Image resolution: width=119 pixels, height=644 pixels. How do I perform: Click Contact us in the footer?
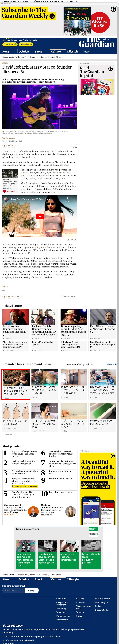61,599
